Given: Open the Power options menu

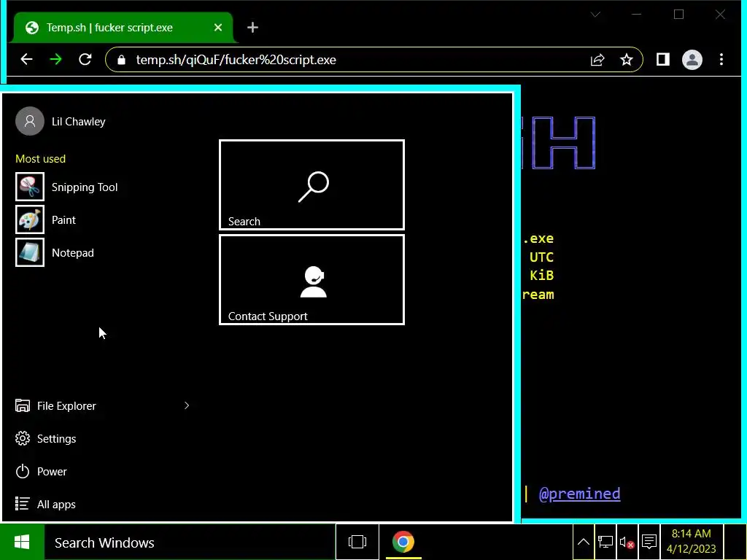Looking at the screenshot, I should pos(41,472).
